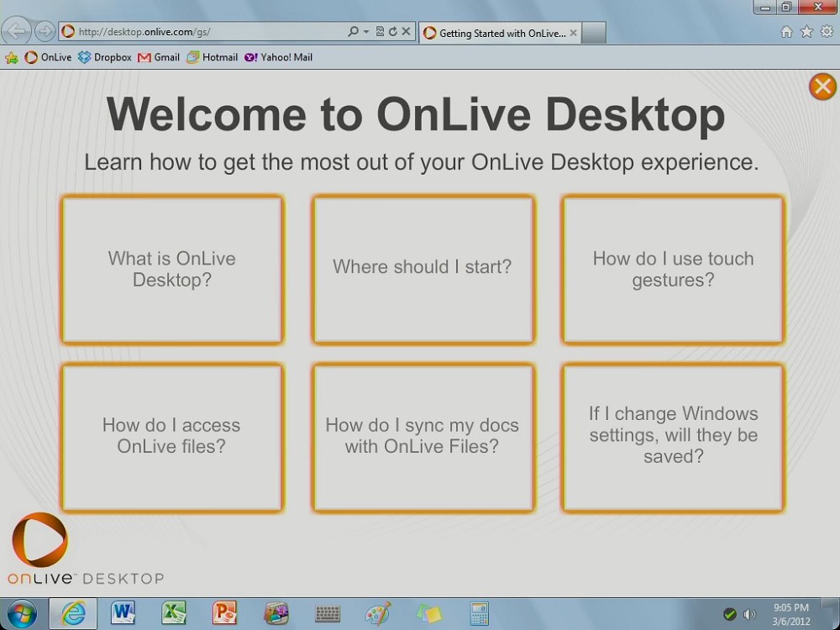Image resolution: width=840 pixels, height=630 pixels.
Task: Open browser Tools gear icon
Action: (827, 32)
